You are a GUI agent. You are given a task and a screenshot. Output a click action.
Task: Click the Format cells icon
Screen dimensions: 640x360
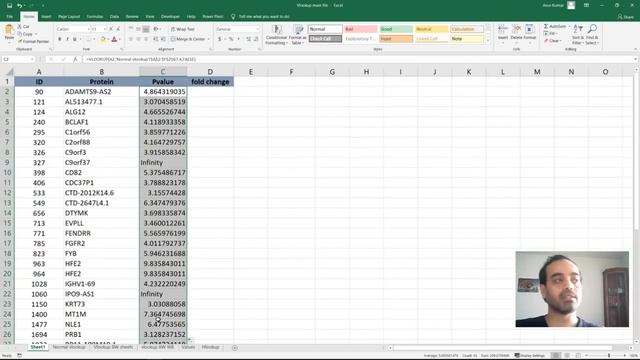tap(529, 29)
